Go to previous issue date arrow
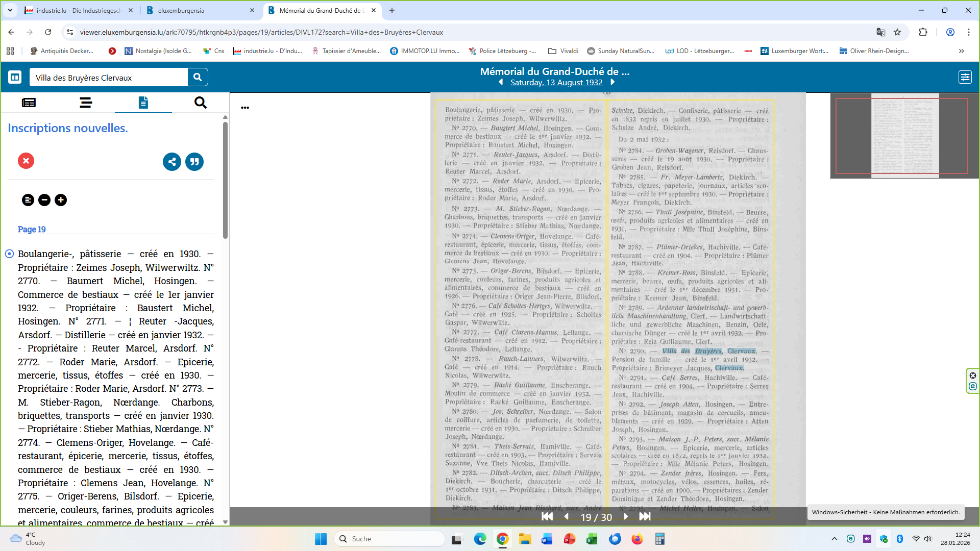This screenshot has width=980, height=551. click(501, 82)
